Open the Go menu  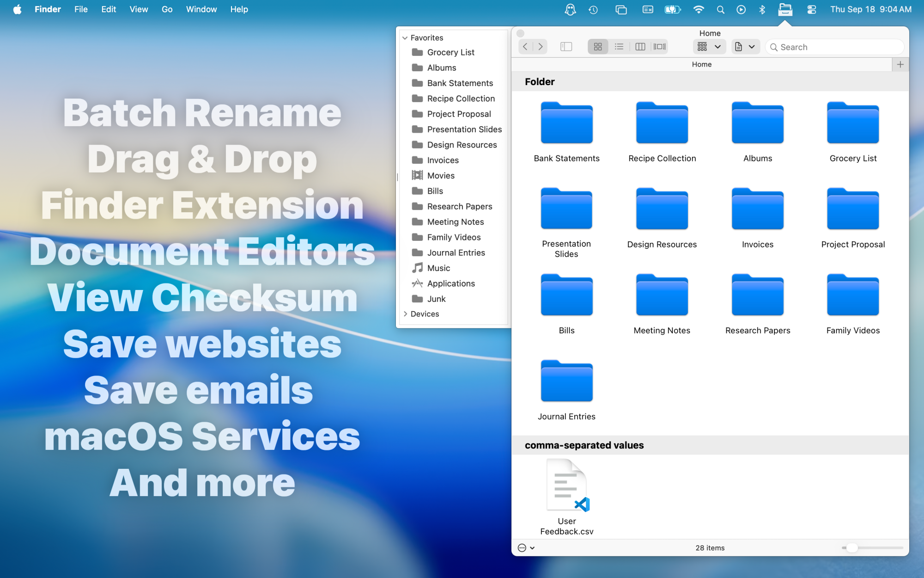coord(167,9)
